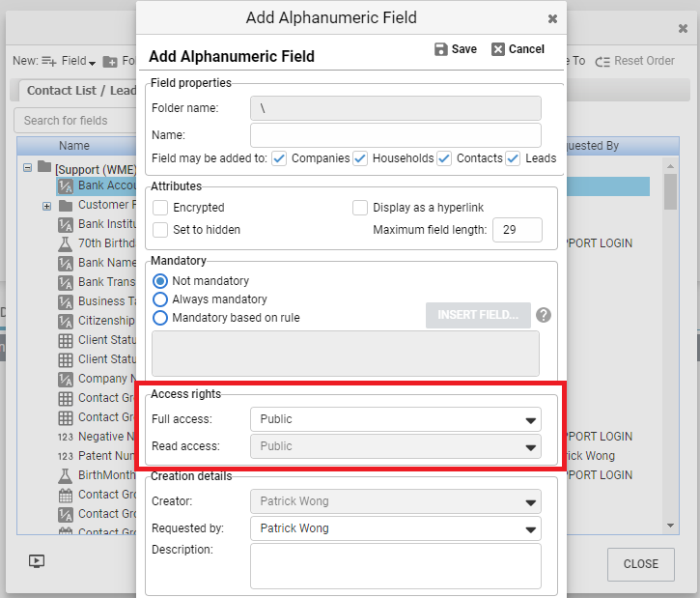Click the Name column header
Viewport: 700px width, 598px height.
(74, 146)
